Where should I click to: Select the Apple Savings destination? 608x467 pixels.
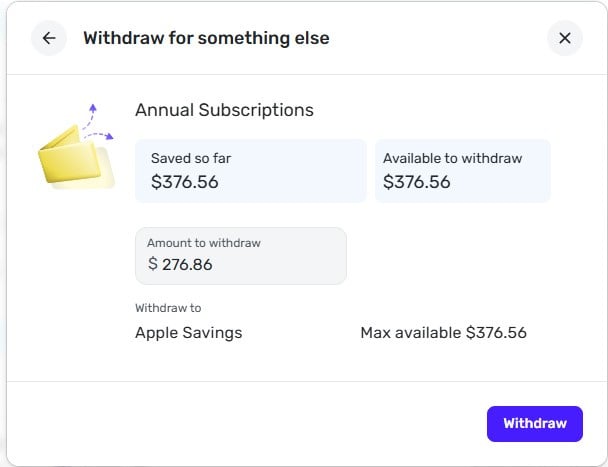[x=188, y=333]
